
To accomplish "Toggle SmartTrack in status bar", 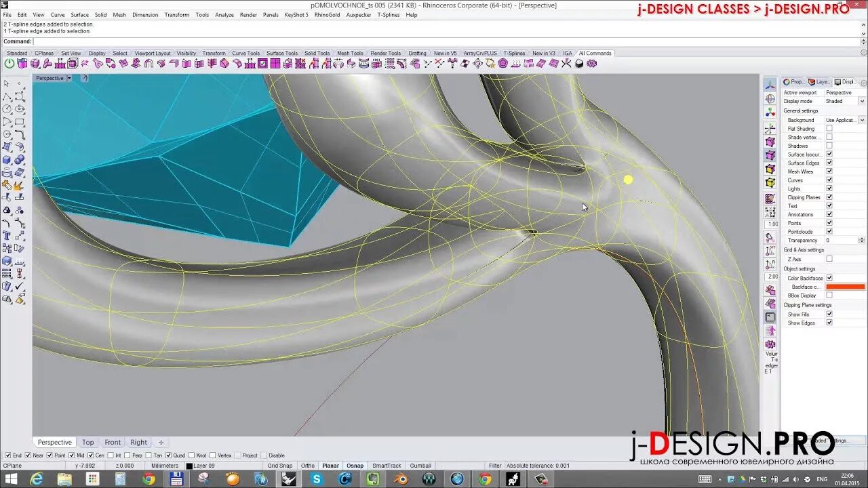I will point(387,466).
